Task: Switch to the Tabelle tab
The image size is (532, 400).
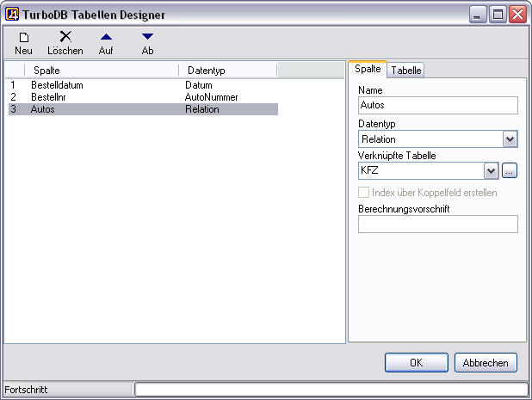Action: 405,71
